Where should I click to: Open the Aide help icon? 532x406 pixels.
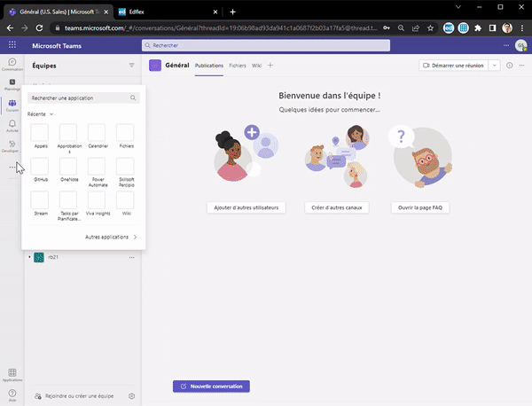pos(12,395)
